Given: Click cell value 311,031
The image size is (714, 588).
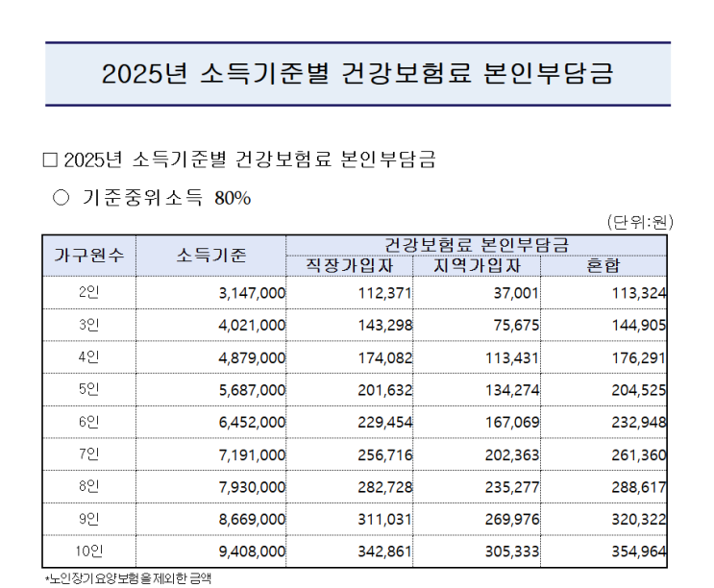Looking at the screenshot, I should (x=384, y=519).
